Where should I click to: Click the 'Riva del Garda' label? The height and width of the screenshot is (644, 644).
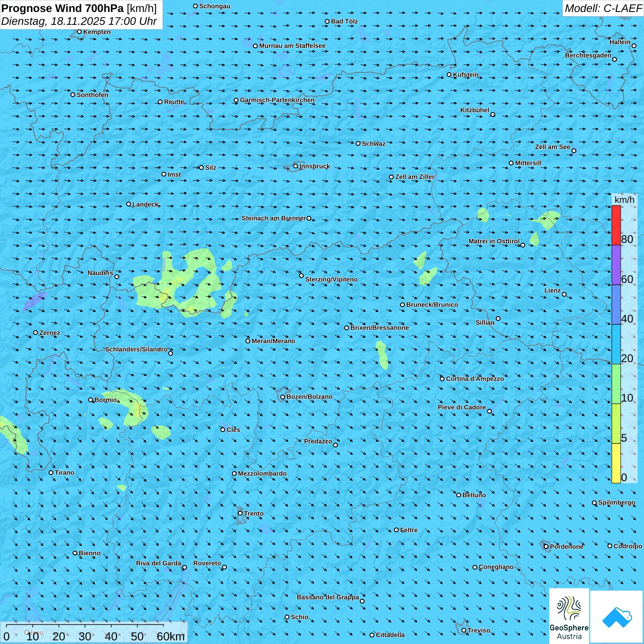coord(159,563)
